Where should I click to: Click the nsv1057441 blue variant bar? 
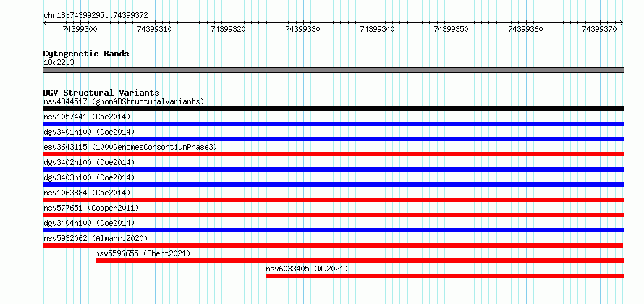point(333,124)
